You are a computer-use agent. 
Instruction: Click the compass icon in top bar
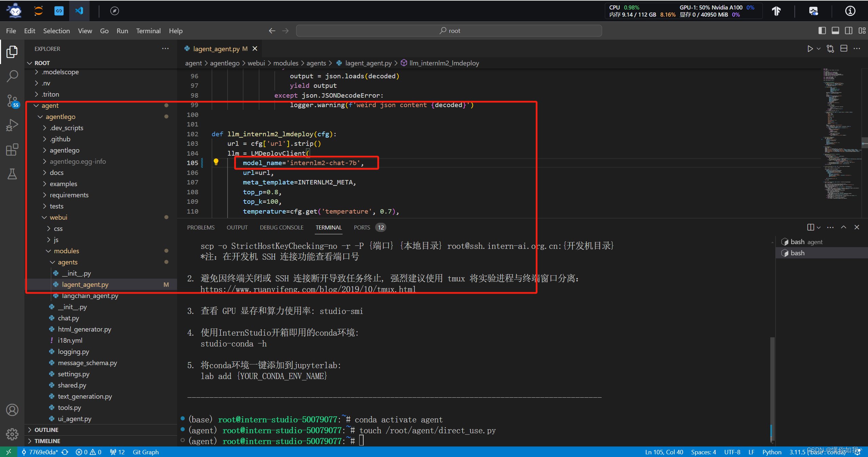click(114, 11)
